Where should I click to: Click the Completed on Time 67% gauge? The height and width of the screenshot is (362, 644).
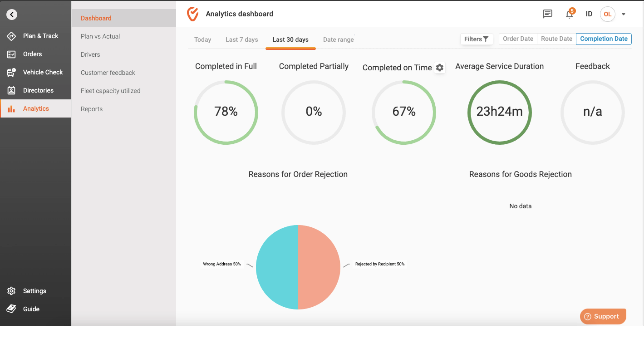(x=404, y=112)
